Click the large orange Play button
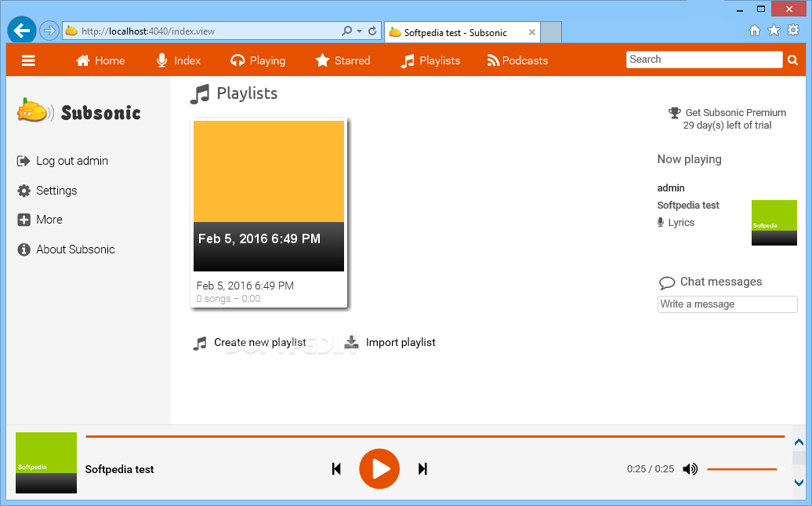 tap(379, 468)
